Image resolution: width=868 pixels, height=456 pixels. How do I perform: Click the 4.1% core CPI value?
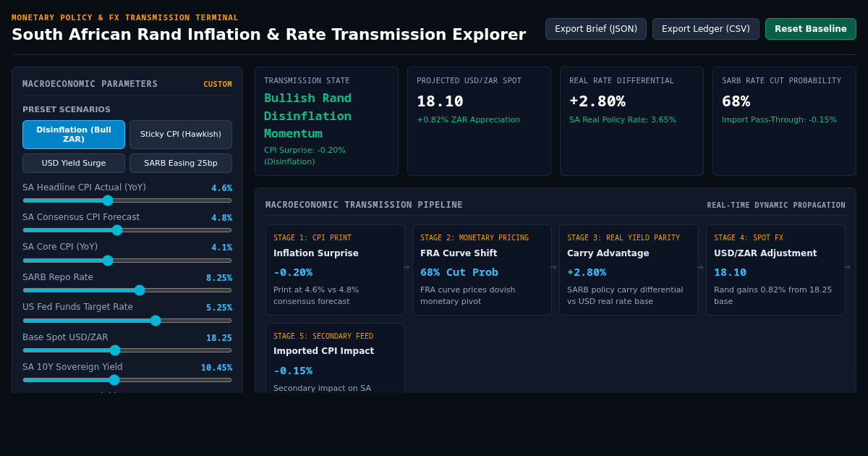(x=221, y=248)
